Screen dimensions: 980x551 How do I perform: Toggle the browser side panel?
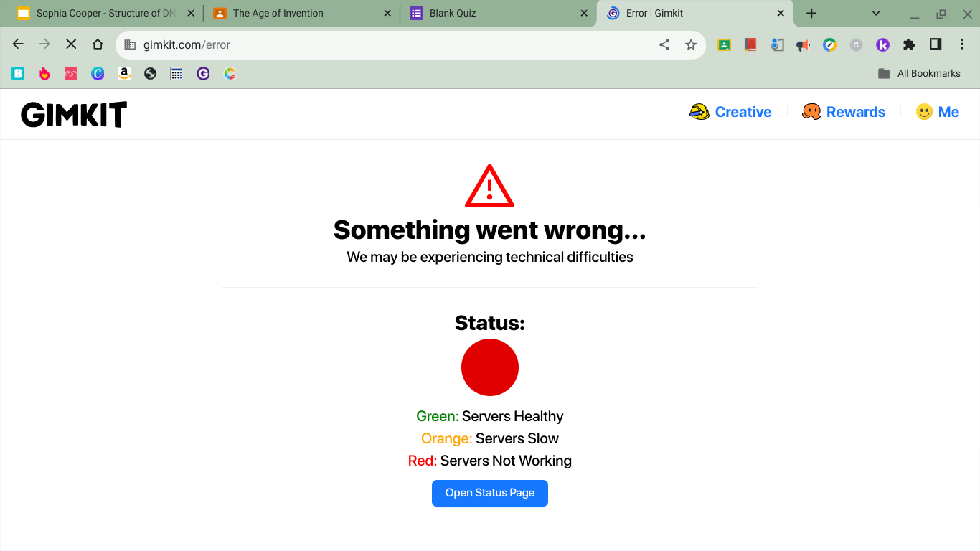click(x=936, y=44)
